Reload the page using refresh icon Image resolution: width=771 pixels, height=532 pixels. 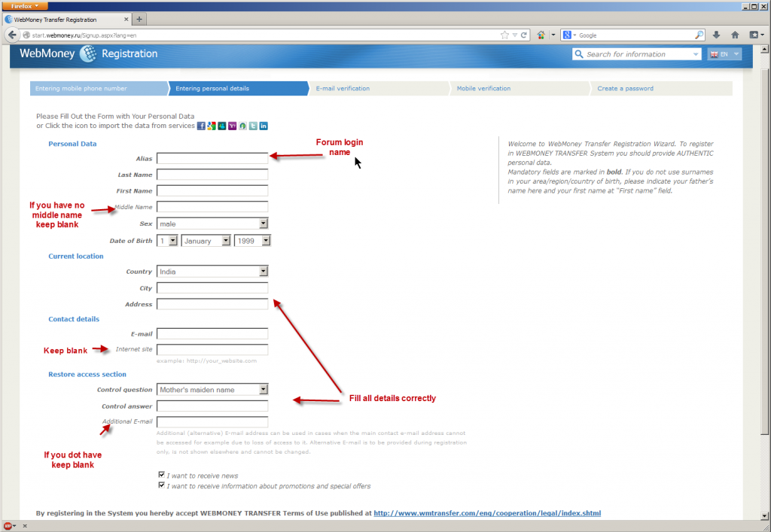pos(524,35)
